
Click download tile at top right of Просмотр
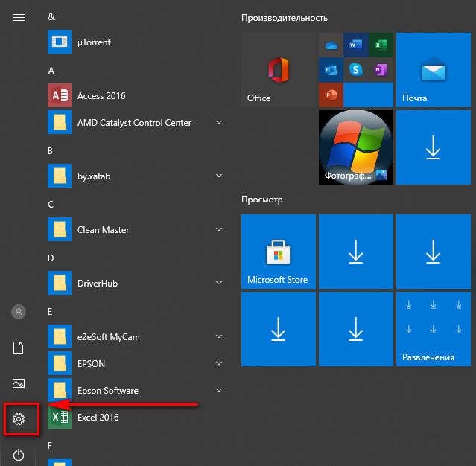click(x=434, y=252)
